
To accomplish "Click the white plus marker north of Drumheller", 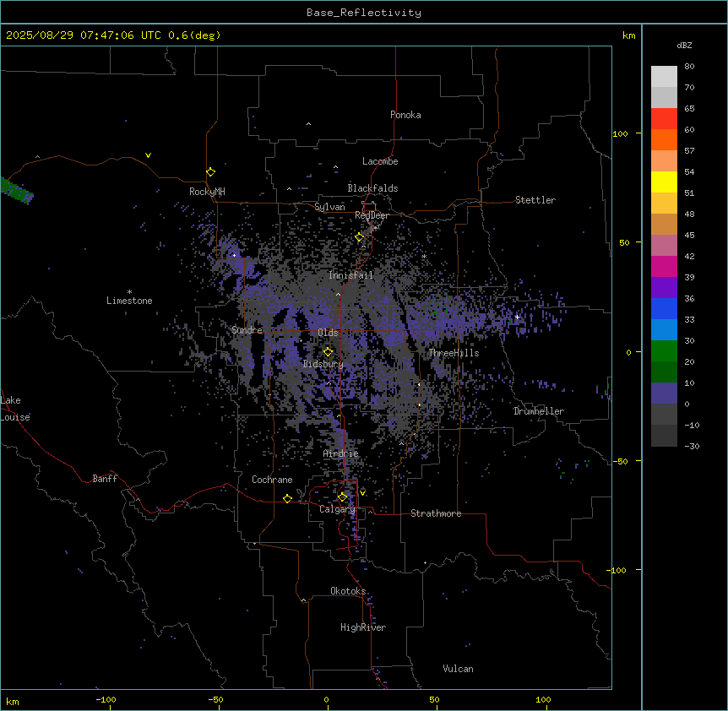I will [x=517, y=317].
